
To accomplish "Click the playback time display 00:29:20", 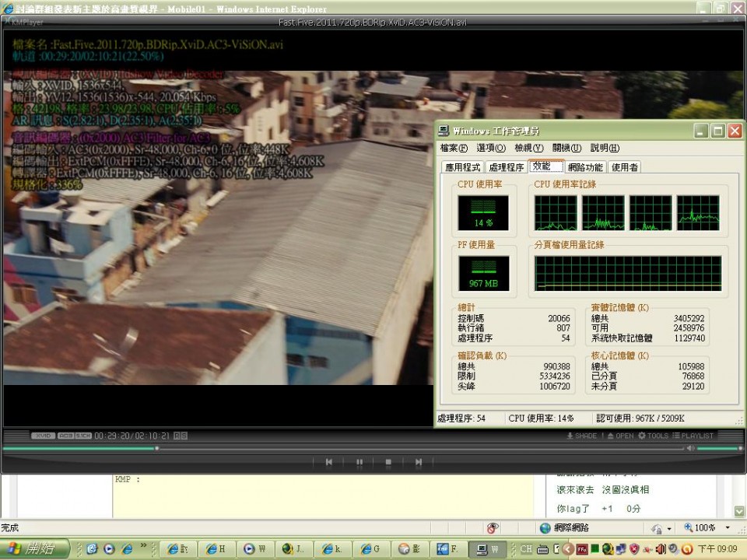I will coord(111,435).
